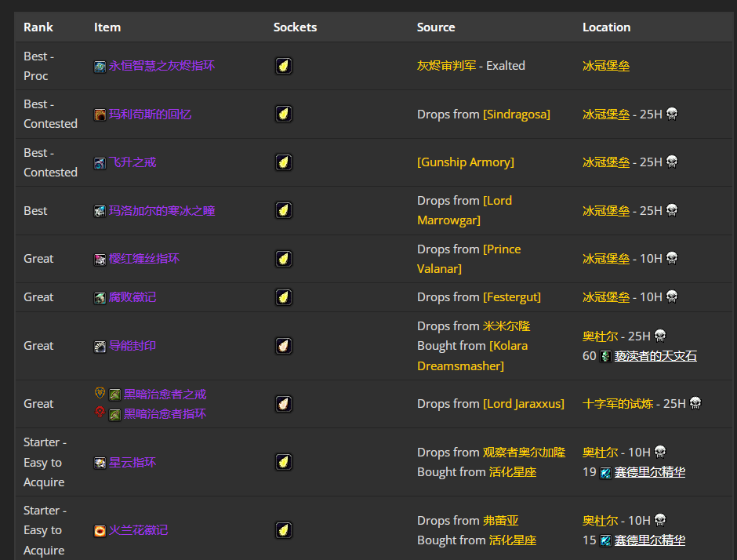Click the currency icon before 亵渎者的天灾石
737x560 pixels.
tap(605, 356)
